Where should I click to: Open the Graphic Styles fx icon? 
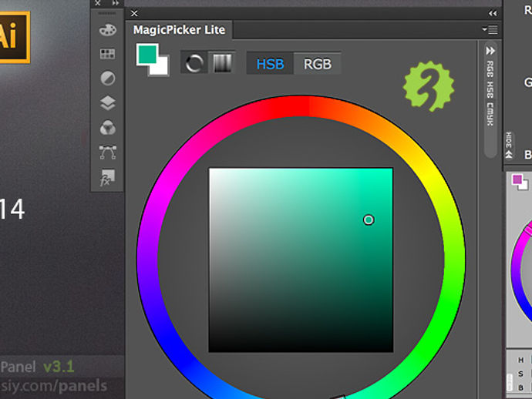click(107, 178)
